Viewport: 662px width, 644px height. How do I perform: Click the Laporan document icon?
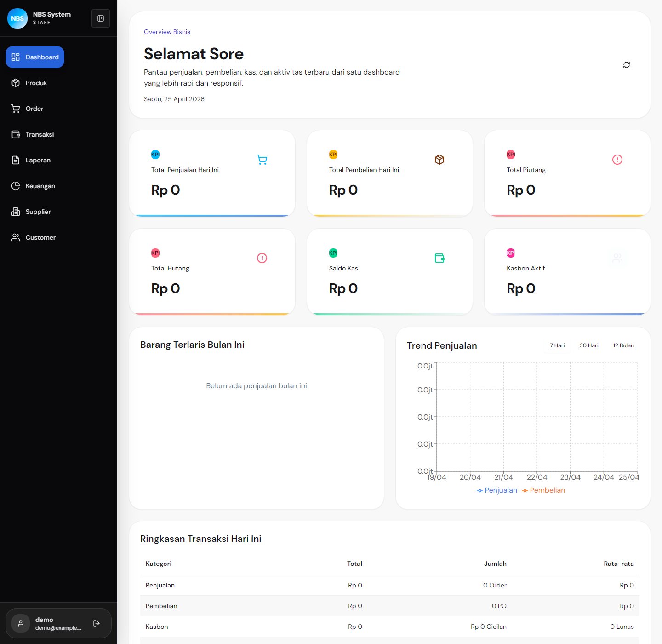coord(16,160)
